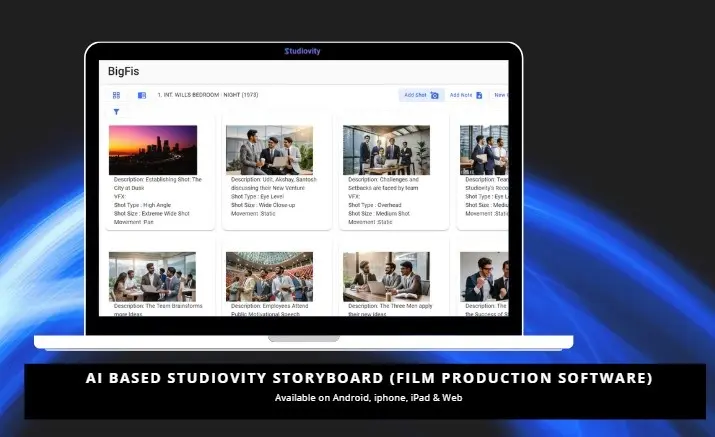
Task: Select 'Movement: Pan' text
Action: [134, 222]
